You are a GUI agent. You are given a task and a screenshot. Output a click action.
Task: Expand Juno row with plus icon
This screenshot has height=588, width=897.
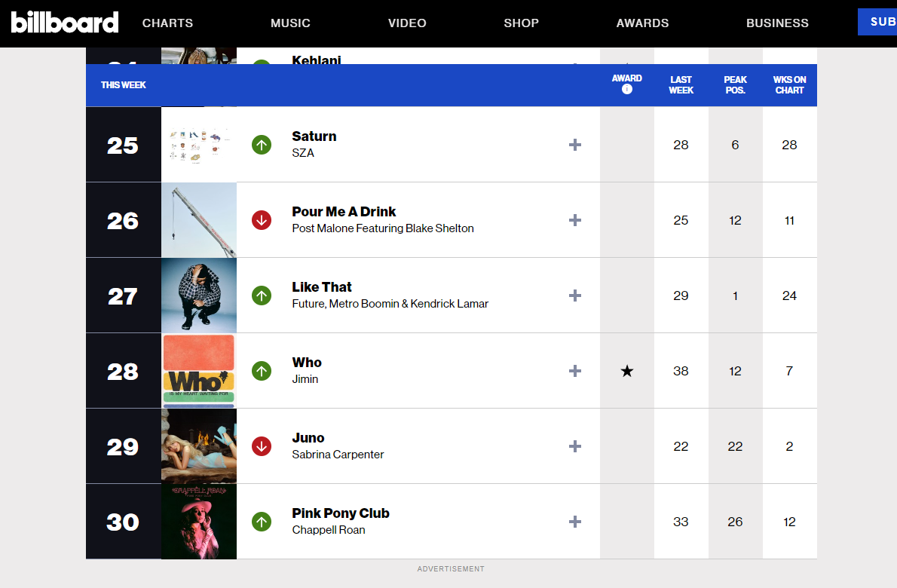(575, 447)
